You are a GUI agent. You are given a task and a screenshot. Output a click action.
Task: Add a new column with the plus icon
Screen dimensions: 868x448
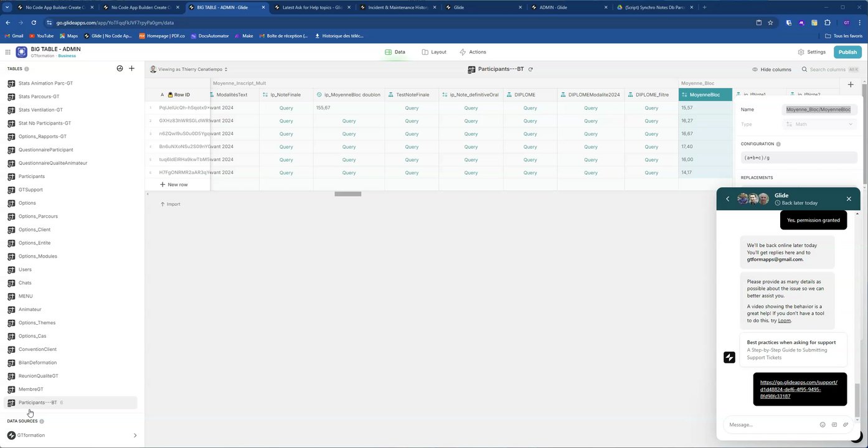(x=851, y=84)
